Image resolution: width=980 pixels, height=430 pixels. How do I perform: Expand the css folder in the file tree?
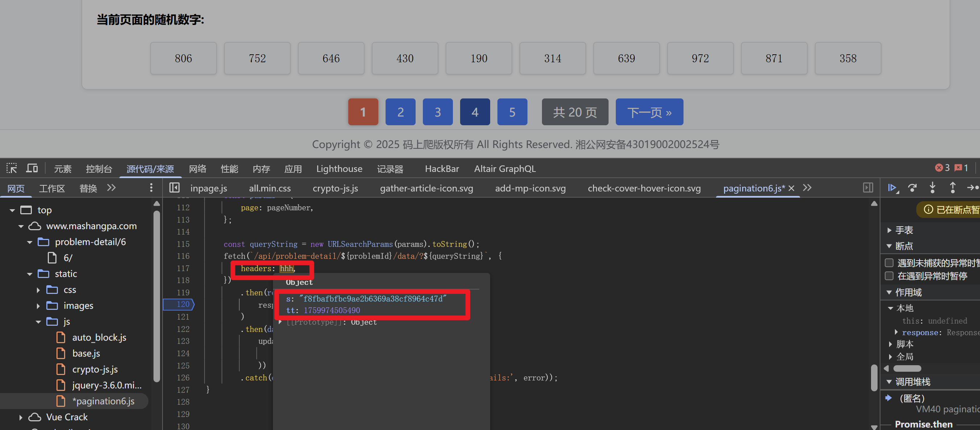point(38,290)
